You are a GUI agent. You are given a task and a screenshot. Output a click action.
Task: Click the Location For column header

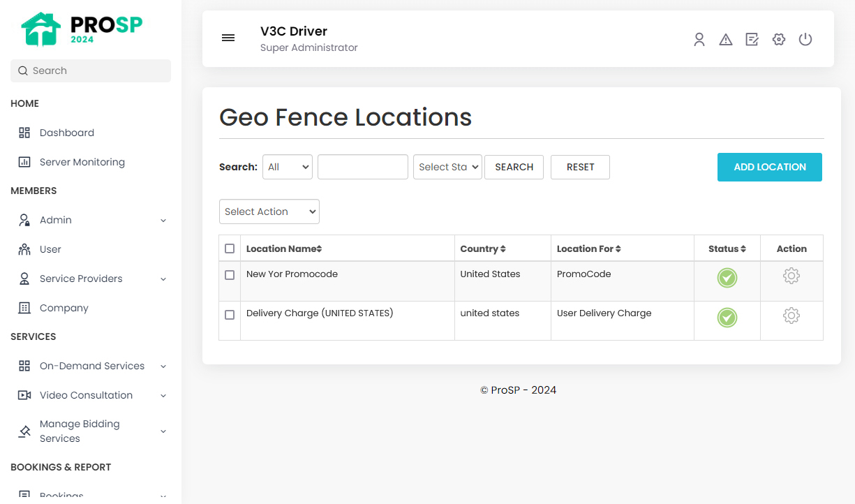pyautogui.click(x=589, y=249)
